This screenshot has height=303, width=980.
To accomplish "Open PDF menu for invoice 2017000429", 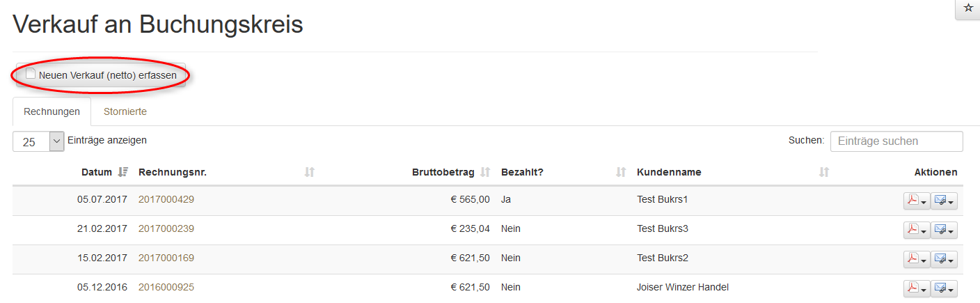I will [x=916, y=201].
